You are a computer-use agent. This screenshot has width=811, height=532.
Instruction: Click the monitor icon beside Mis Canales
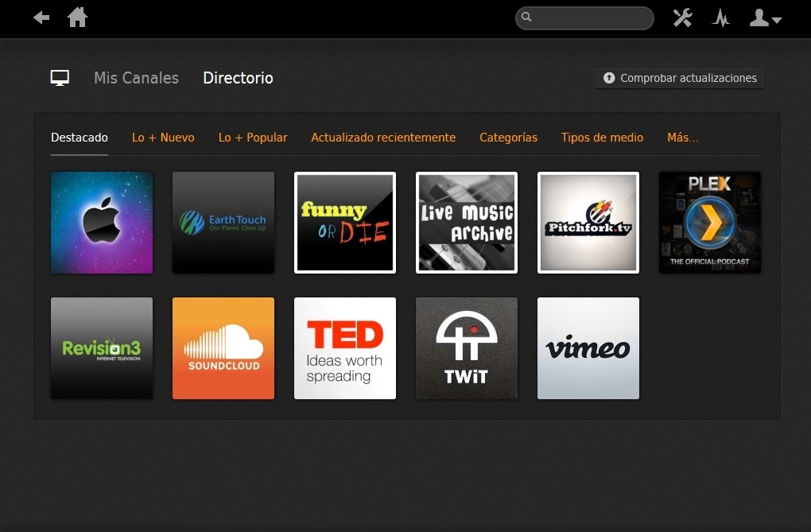click(60, 78)
